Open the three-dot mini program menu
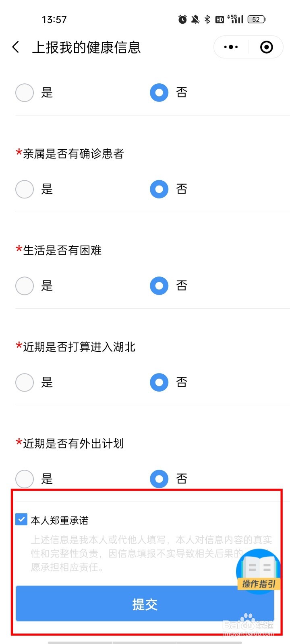290x644 pixels. pyautogui.click(x=231, y=47)
